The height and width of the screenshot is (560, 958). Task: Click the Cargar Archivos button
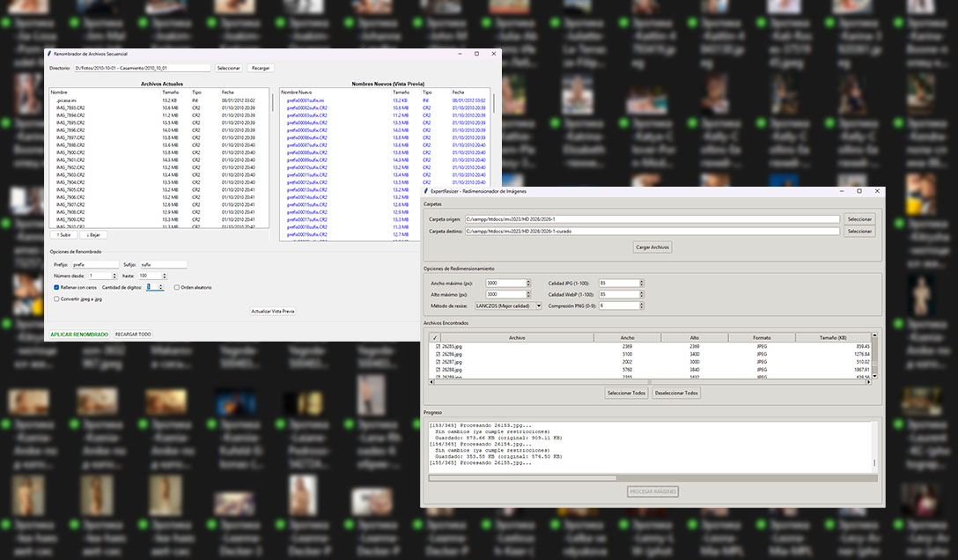pos(652,247)
